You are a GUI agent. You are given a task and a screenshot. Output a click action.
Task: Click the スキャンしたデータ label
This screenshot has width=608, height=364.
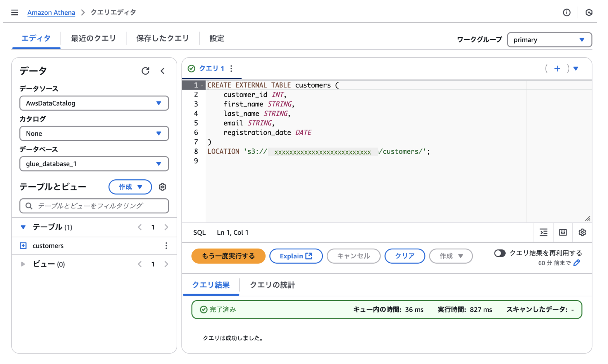[537, 310]
